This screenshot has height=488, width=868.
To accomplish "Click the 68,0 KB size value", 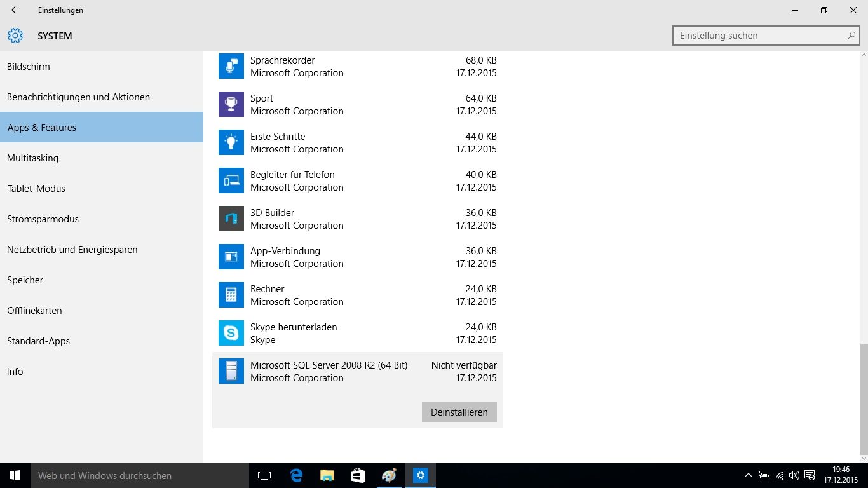I will 481,60.
